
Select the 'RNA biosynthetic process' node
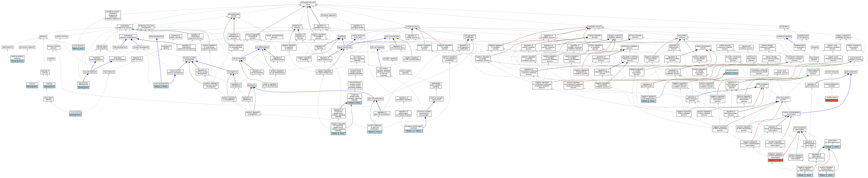coord(783,99)
